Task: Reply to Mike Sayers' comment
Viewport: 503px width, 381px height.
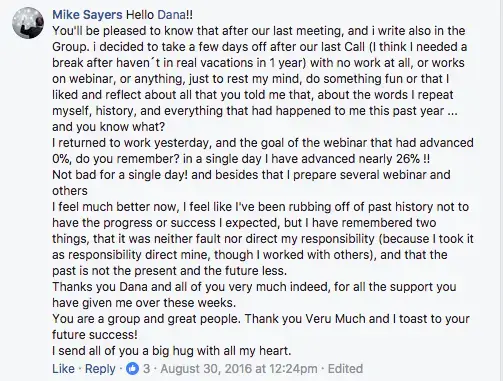Action: point(100,369)
